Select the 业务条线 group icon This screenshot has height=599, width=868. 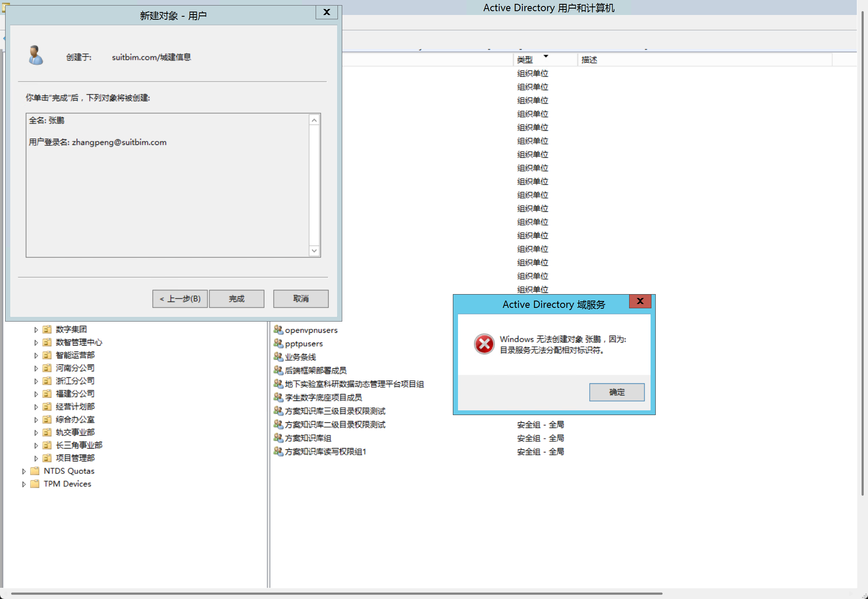click(278, 357)
